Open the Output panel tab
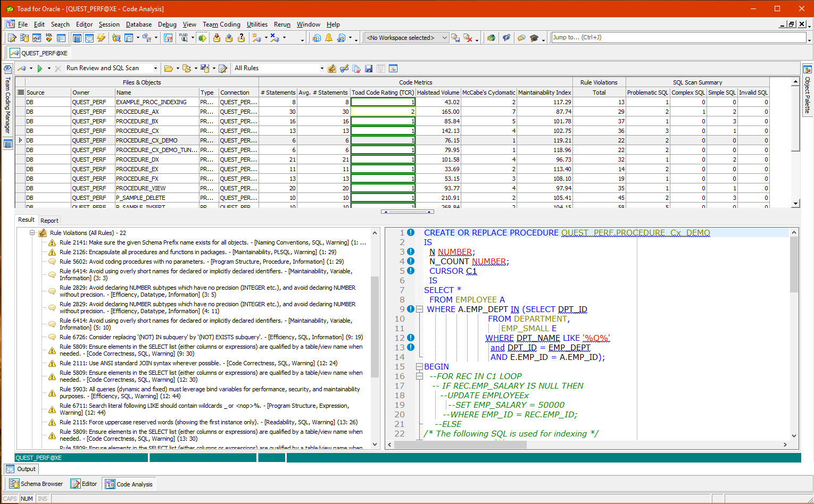Screen dimensions: 814x504 [x=21, y=469]
